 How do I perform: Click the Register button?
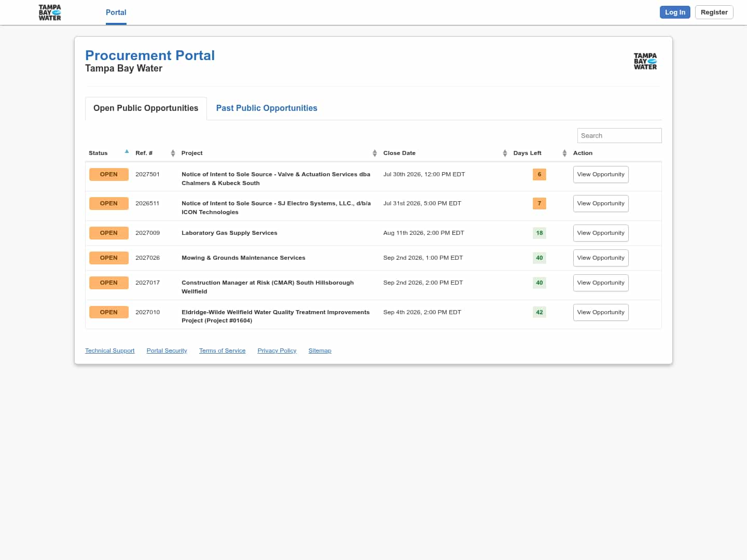[714, 12]
